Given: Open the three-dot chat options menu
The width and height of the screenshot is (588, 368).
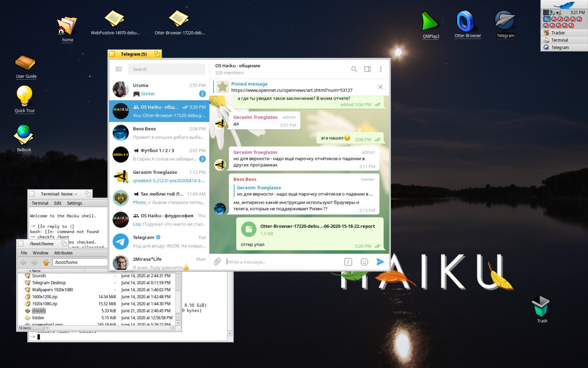Looking at the screenshot, I should click(381, 69).
